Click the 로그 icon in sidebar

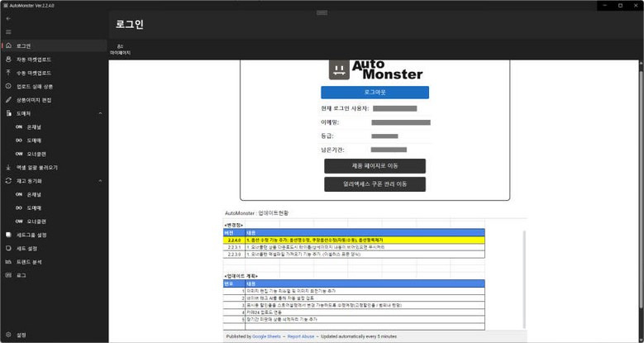click(8, 275)
